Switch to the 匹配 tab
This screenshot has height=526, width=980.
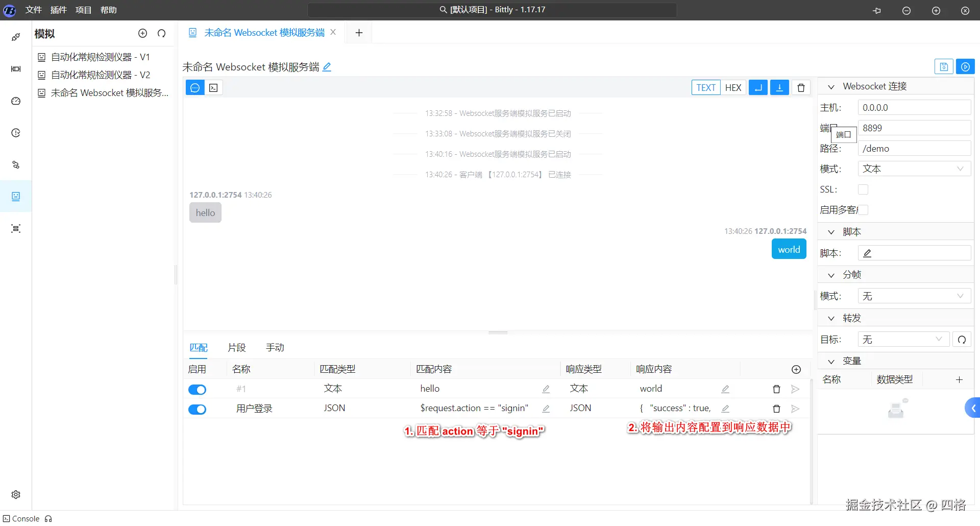pyautogui.click(x=199, y=348)
